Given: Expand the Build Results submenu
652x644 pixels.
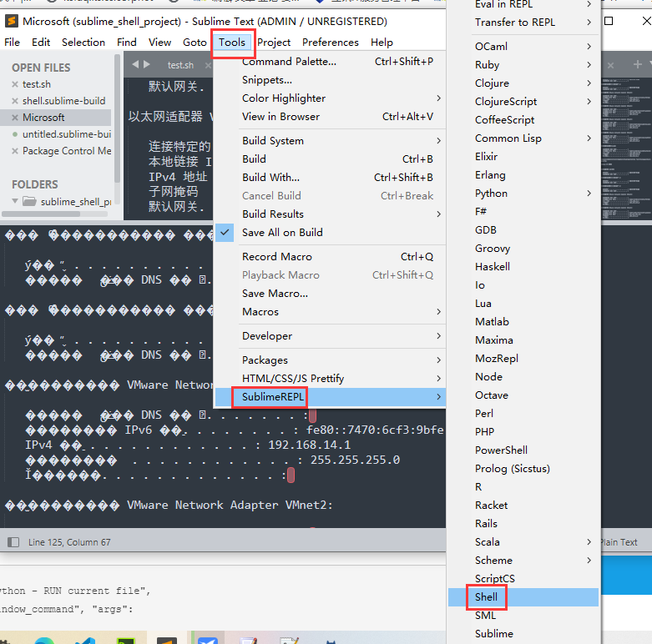Looking at the screenshot, I should [330, 214].
